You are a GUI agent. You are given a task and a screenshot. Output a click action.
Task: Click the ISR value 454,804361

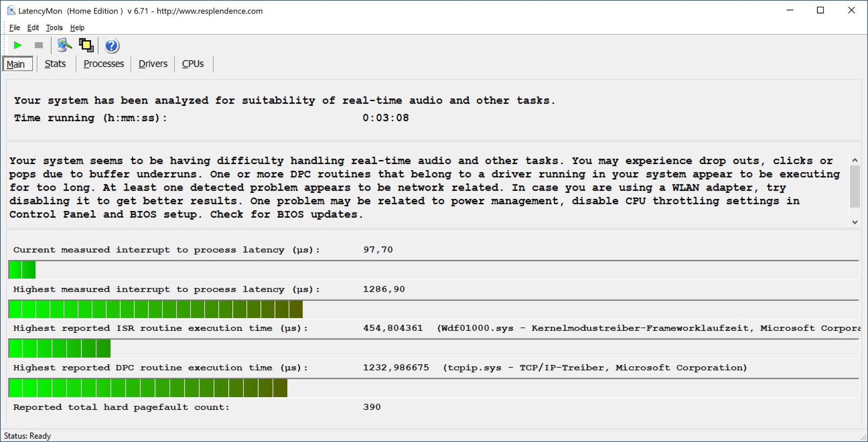coord(393,328)
